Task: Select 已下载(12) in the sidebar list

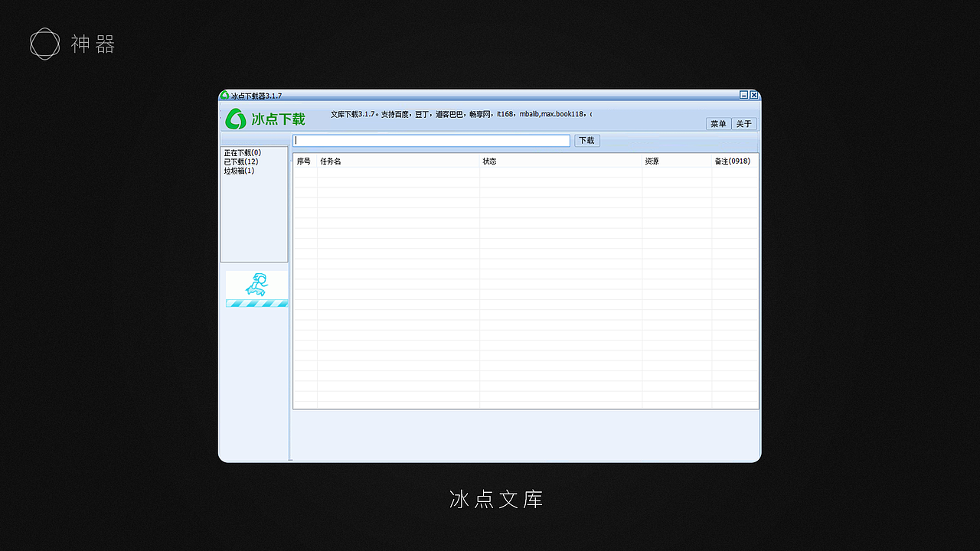Action: 241,162
